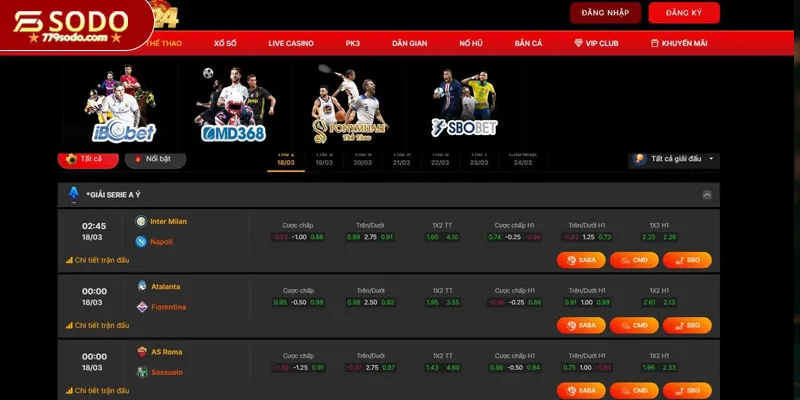Click CMD button for AS Roma match
Viewport: 800px width, 400px height.
tap(634, 391)
